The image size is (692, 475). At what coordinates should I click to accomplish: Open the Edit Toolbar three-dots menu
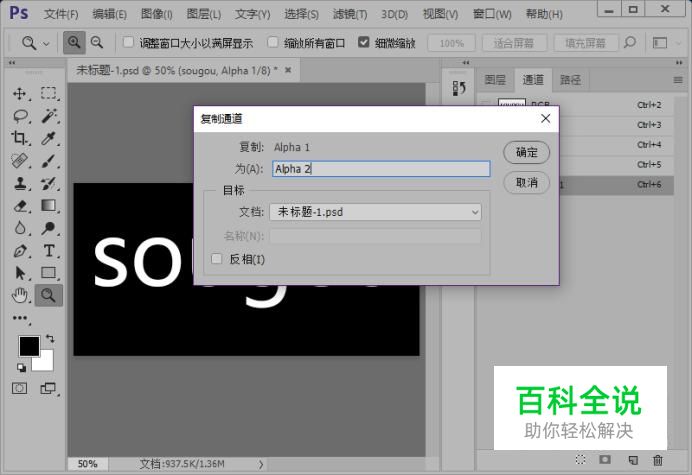point(20,318)
